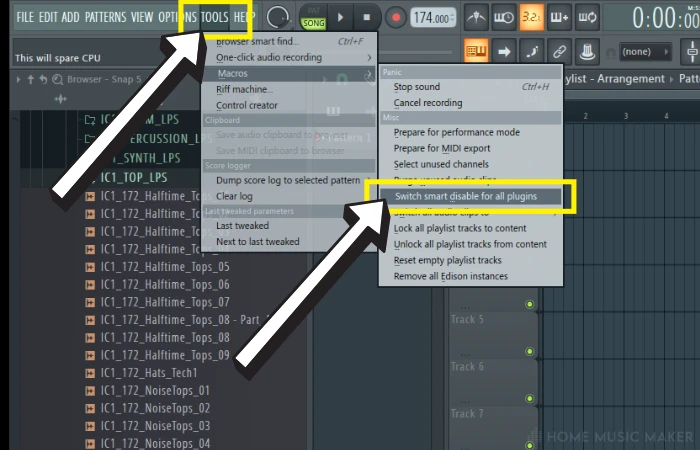Click bar 3 on playlist timeline
700x450 pixels.
[x=625, y=116]
